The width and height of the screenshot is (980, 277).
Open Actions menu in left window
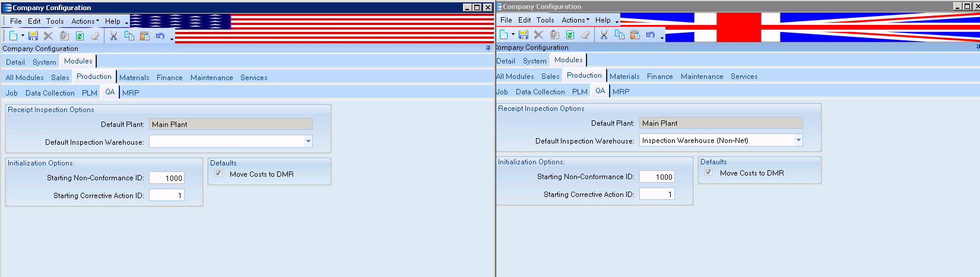(85, 21)
